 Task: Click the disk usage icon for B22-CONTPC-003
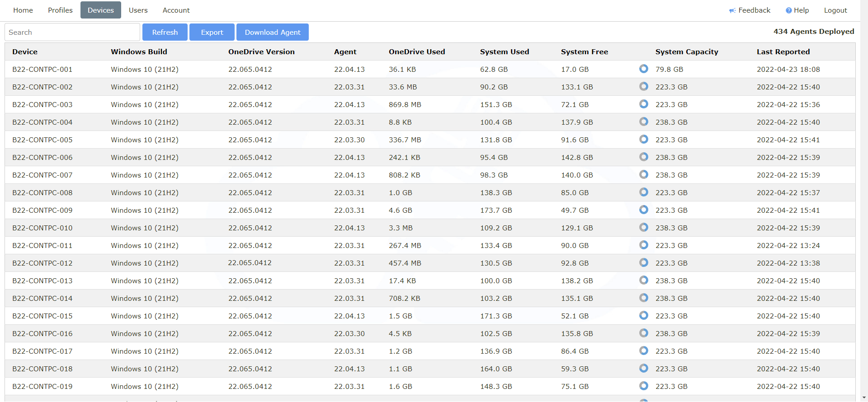[644, 104]
